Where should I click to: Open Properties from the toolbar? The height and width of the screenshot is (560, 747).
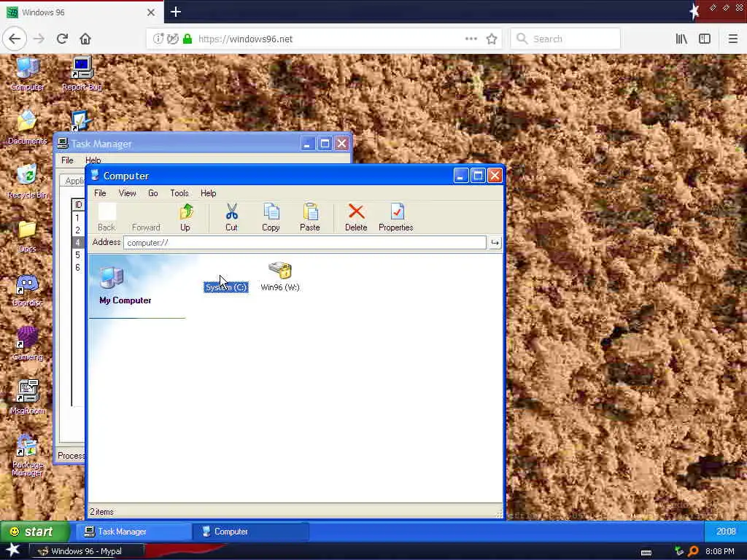[x=396, y=217]
